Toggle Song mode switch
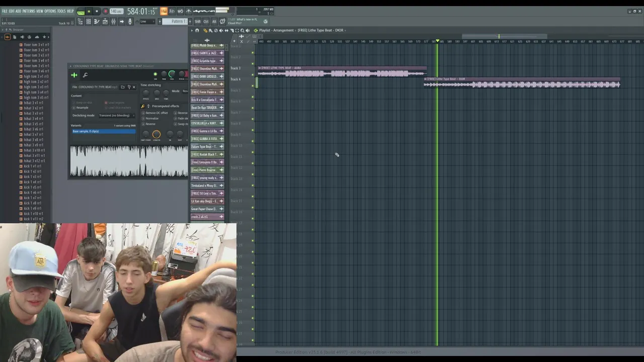Screen dimensions: 644x362 (x=80, y=11)
